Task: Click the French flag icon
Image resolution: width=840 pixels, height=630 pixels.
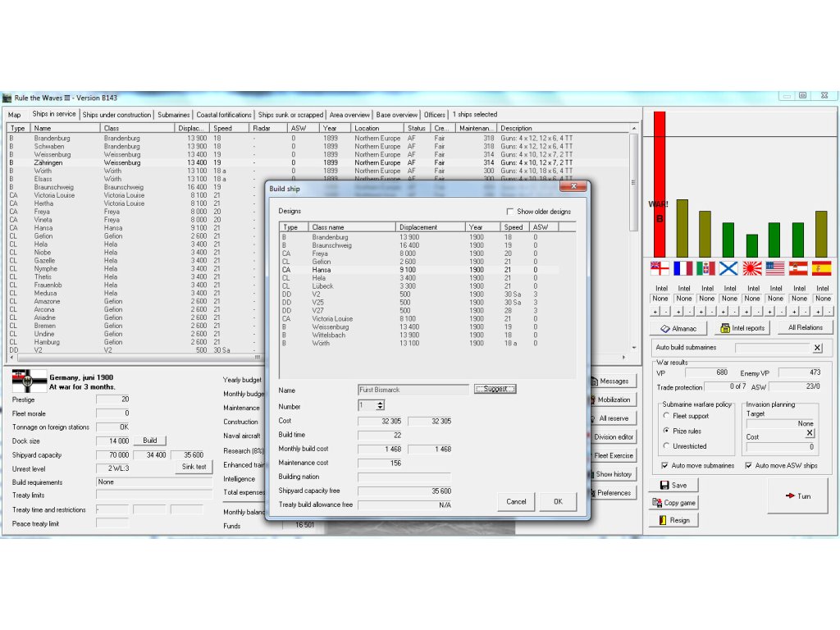Action: (x=682, y=268)
